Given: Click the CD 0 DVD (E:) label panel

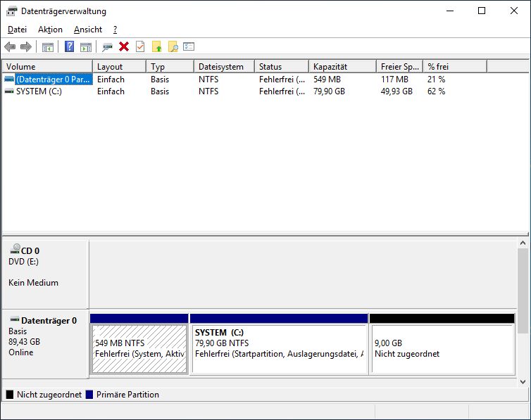Looking at the screenshot, I should coord(45,273).
